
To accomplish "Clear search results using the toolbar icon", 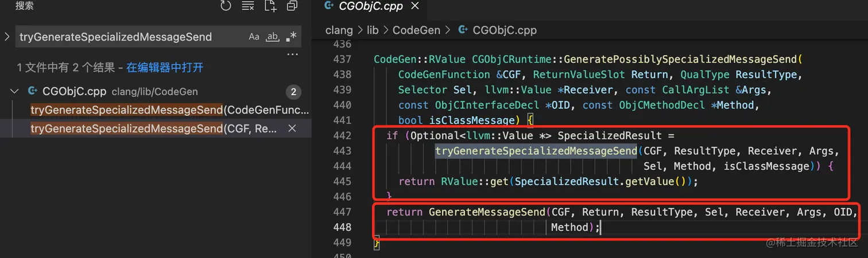I will click(x=248, y=6).
